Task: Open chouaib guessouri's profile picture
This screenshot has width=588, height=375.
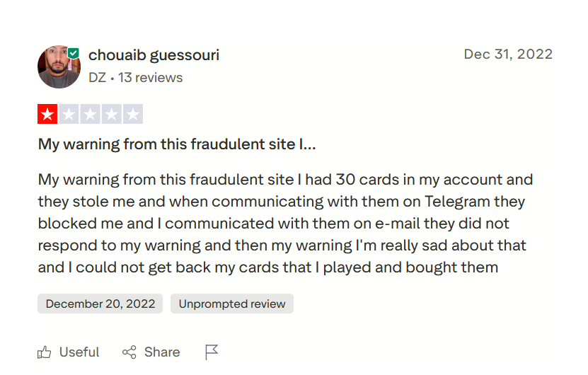Action: 59,67
